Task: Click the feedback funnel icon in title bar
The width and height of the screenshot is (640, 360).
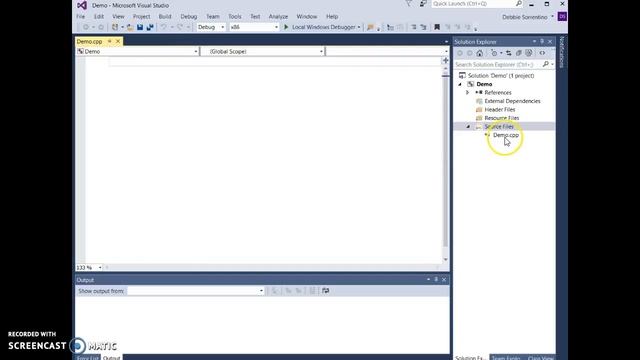Action: click(409, 4)
